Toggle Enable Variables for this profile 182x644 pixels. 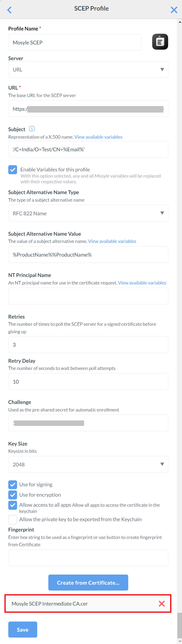(x=13, y=170)
